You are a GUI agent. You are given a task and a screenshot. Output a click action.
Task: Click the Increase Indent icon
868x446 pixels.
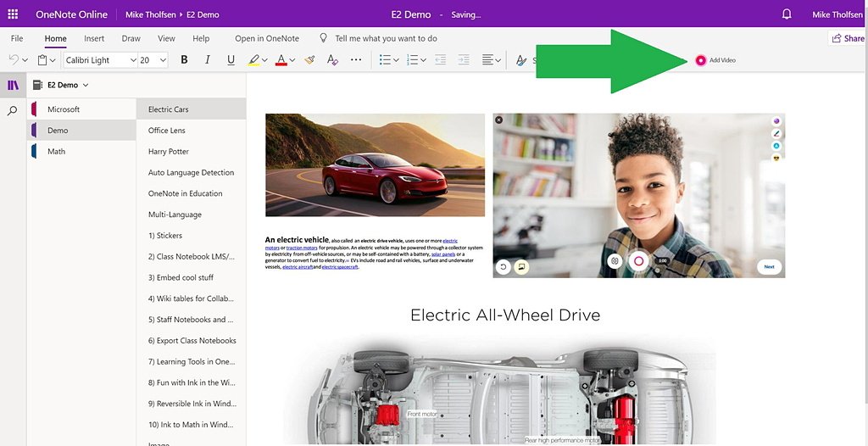[464, 60]
